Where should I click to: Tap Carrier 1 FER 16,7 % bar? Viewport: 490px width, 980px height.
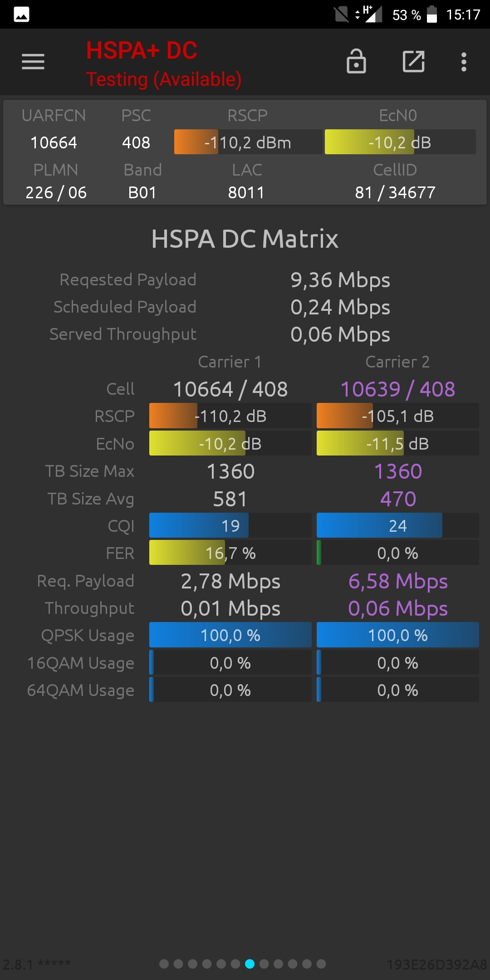(x=230, y=553)
